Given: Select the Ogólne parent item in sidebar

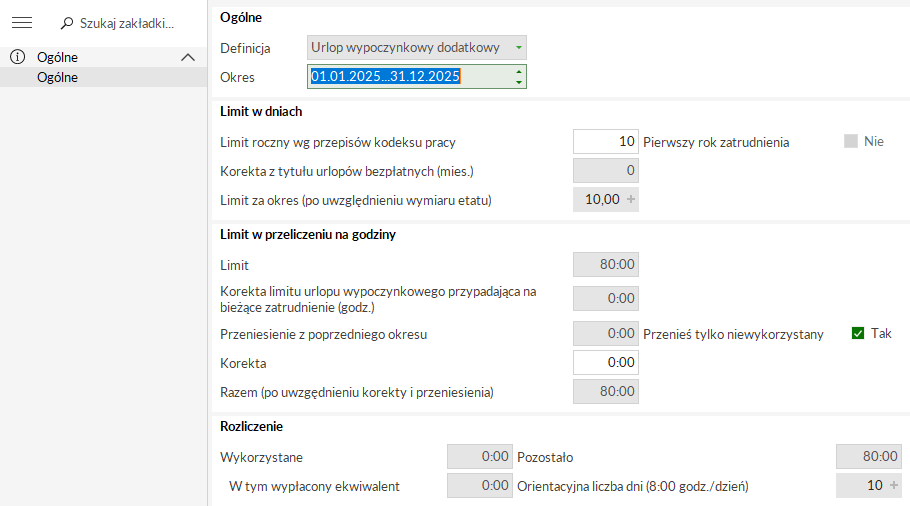Looking at the screenshot, I should (57, 57).
